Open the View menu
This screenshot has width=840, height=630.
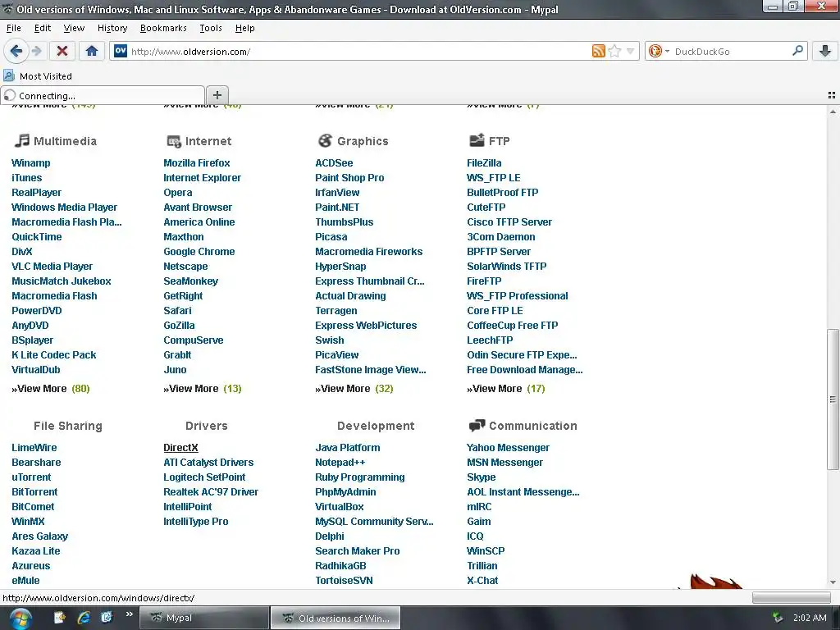coord(74,28)
